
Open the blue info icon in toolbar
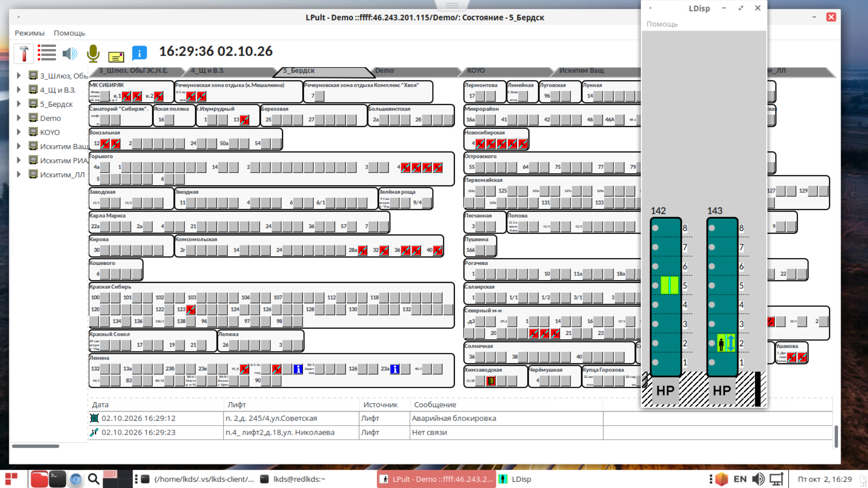pyautogui.click(x=139, y=53)
